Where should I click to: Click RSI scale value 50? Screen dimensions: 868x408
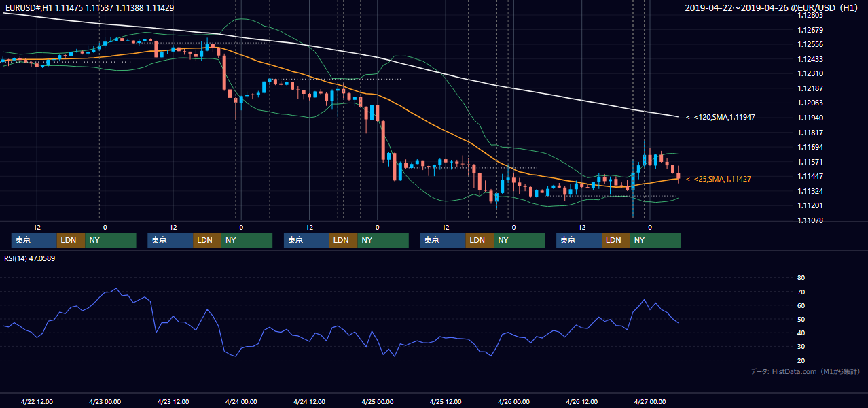801,319
